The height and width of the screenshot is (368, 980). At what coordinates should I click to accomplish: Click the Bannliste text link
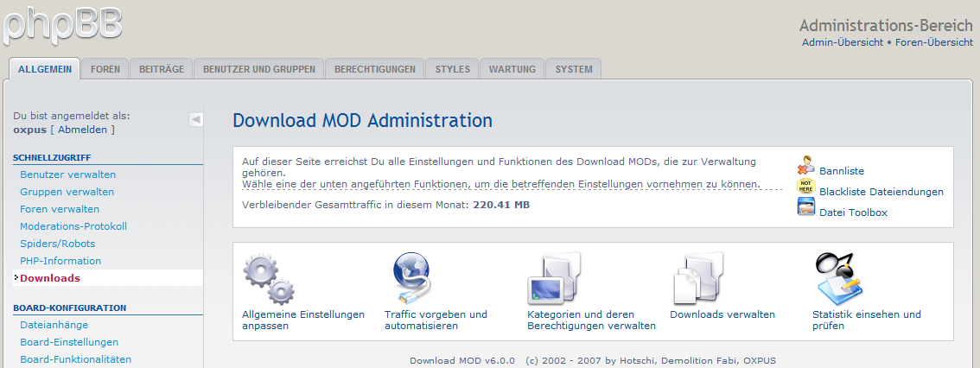[842, 170]
